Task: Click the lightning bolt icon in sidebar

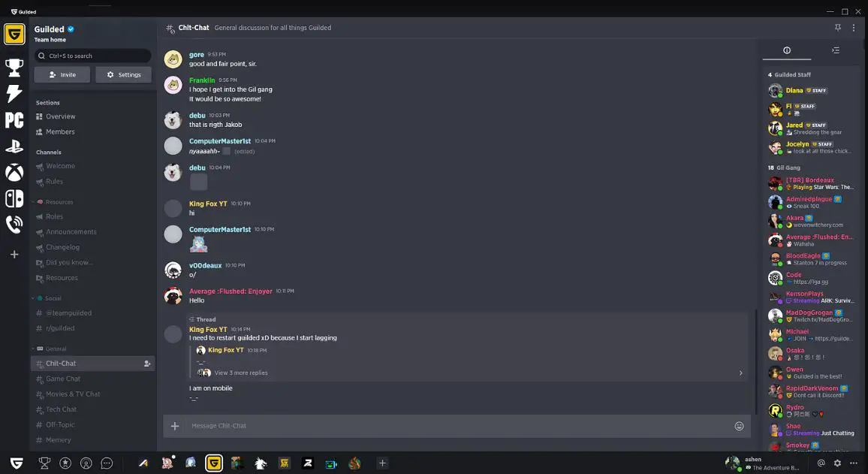Action: tap(15, 93)
